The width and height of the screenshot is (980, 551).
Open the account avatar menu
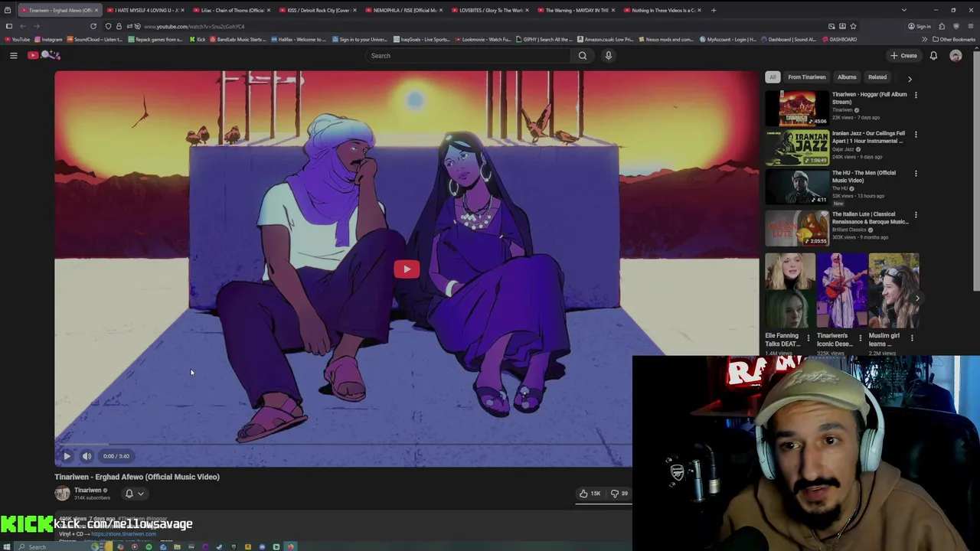[955, 55]
